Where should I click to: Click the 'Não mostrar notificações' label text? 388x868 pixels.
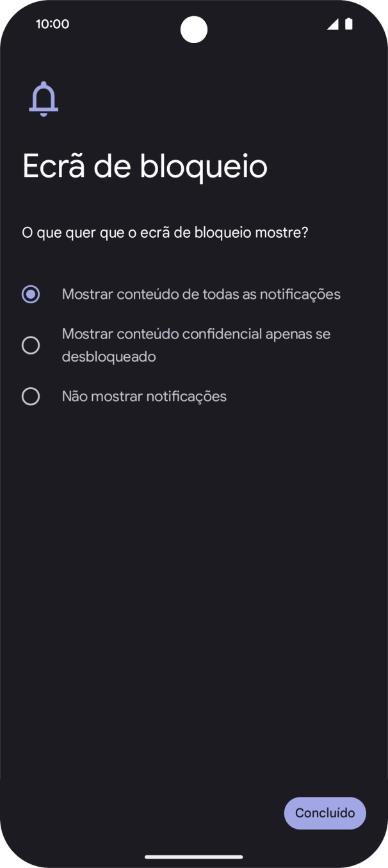144,396
